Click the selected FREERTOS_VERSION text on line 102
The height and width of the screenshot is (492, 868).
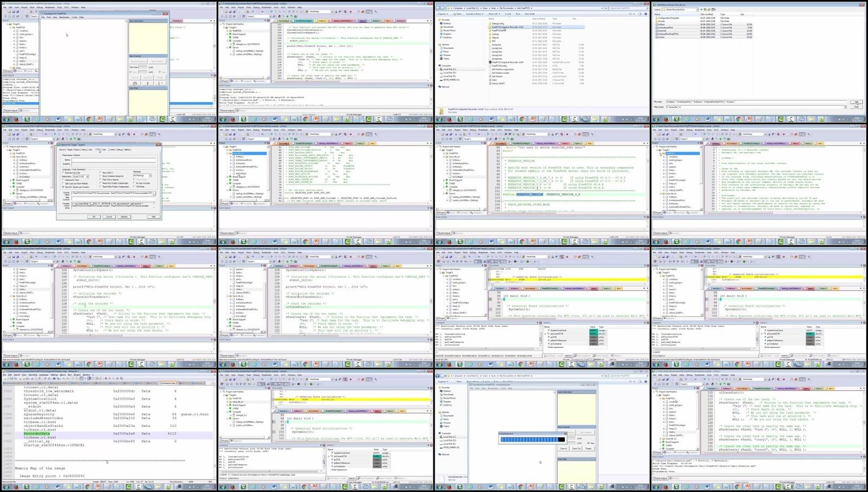[x=529, y=194]
